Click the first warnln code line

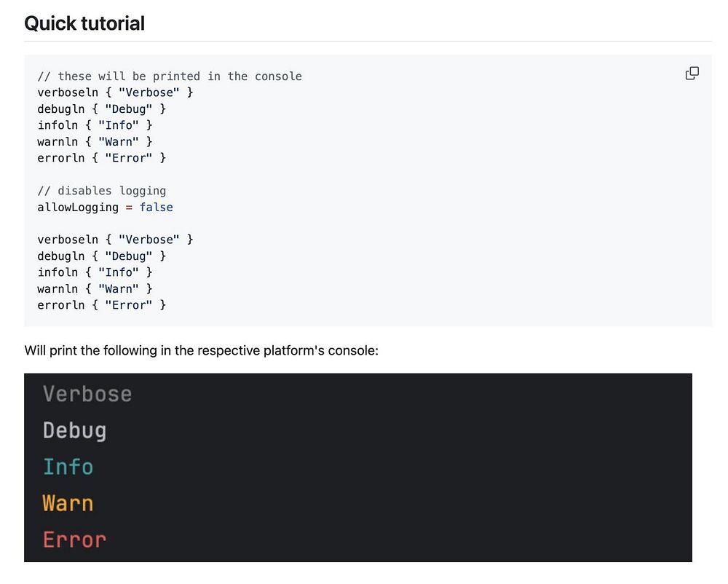[x=95, y=141]
